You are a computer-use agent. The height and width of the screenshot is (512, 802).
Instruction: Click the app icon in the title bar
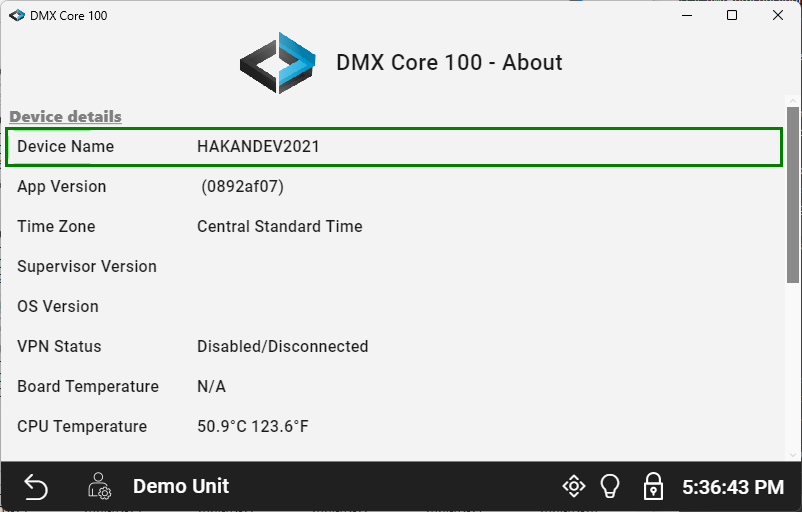[x=17, y=16]
